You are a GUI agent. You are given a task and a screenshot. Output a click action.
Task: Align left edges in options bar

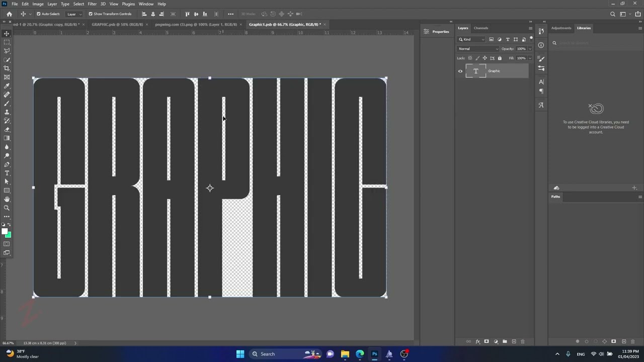(144, 14)
